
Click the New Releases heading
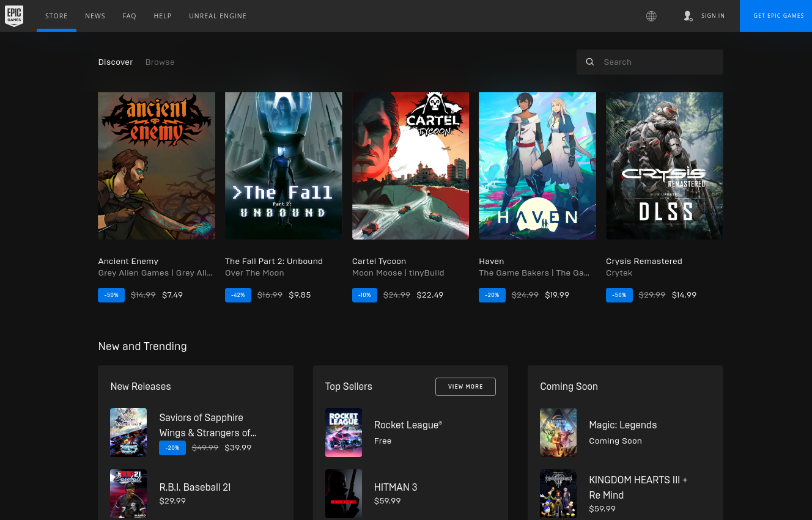(x=141, y=386)
